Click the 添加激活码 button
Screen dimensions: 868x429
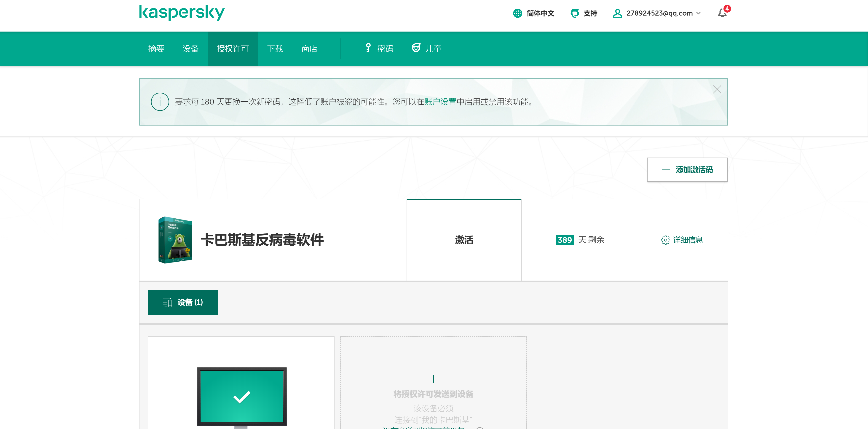pos(687,169)
